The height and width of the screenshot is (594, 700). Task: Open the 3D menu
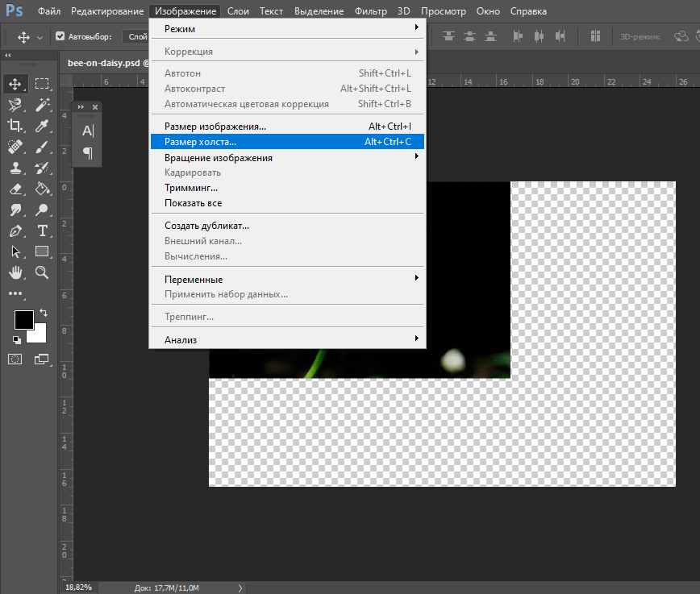click(x=403, y=11)
